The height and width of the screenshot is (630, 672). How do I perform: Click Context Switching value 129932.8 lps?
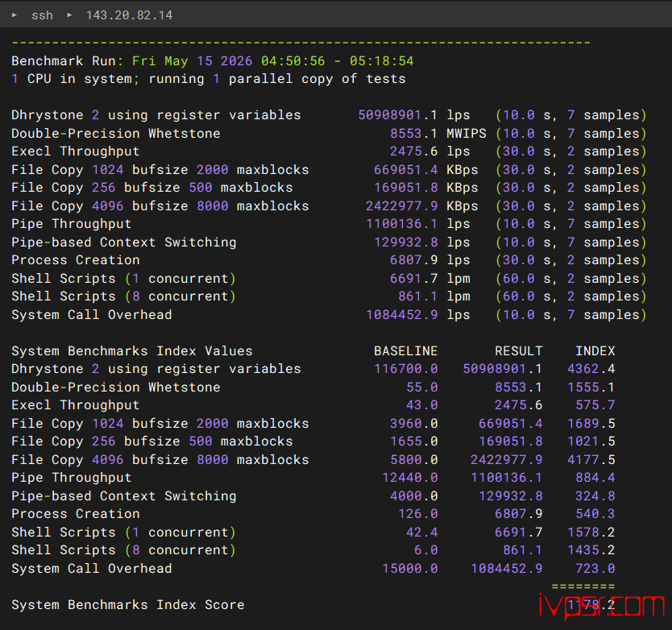pyautogui.click(x=421, y=242)
